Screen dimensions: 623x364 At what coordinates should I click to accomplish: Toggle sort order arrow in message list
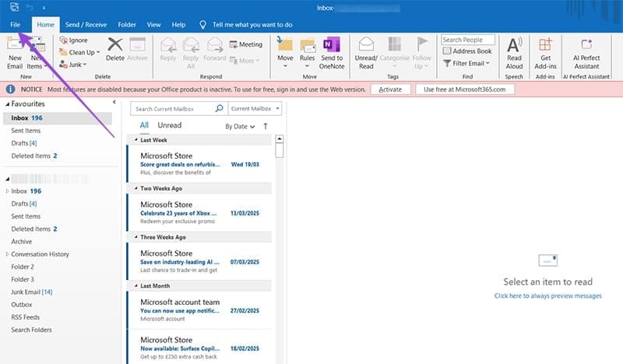pos(266,126)
